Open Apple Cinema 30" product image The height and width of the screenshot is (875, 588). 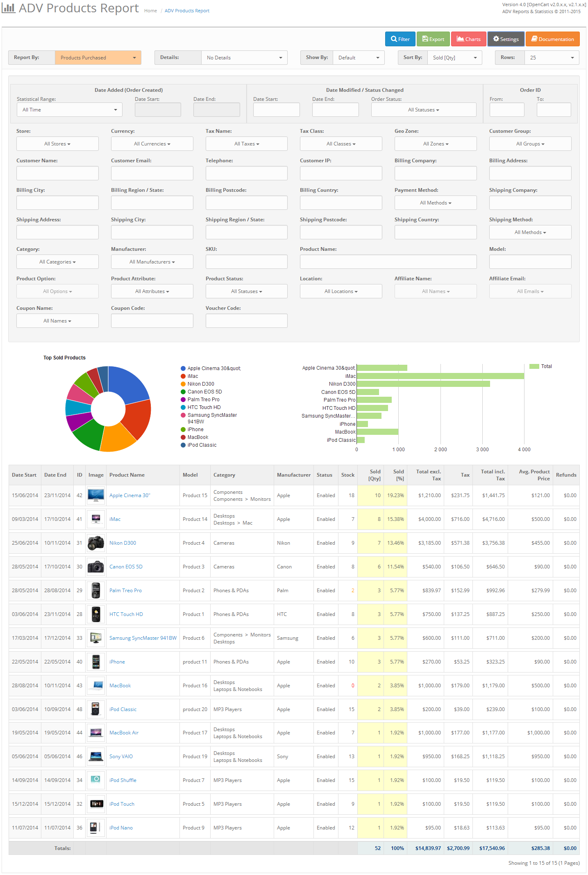[96, 495]
